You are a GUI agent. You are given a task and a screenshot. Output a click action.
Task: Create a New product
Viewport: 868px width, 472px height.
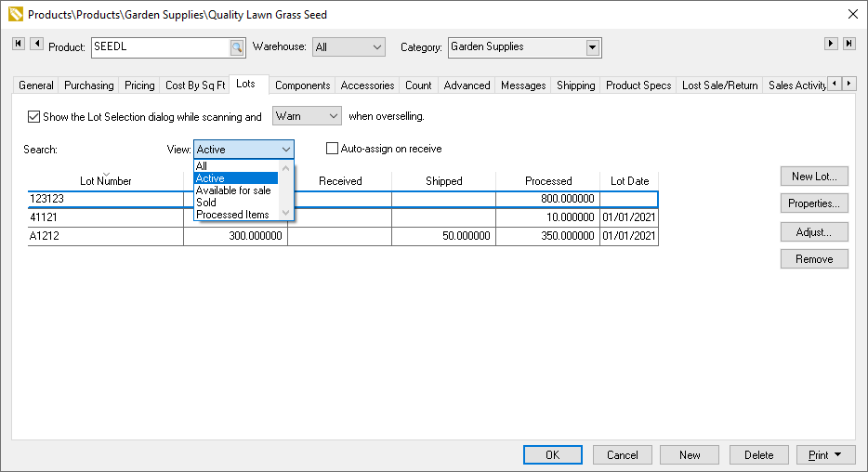click(x=690, y=455)
